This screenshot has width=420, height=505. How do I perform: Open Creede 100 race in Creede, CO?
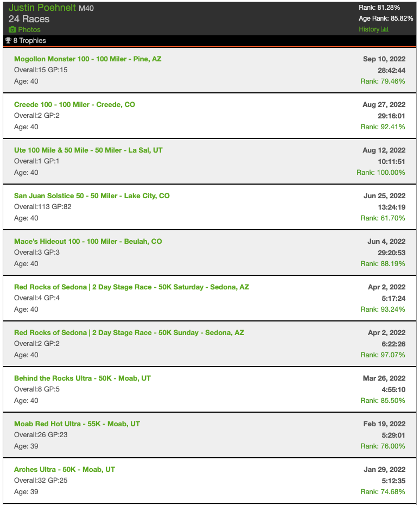coord(74,104)
